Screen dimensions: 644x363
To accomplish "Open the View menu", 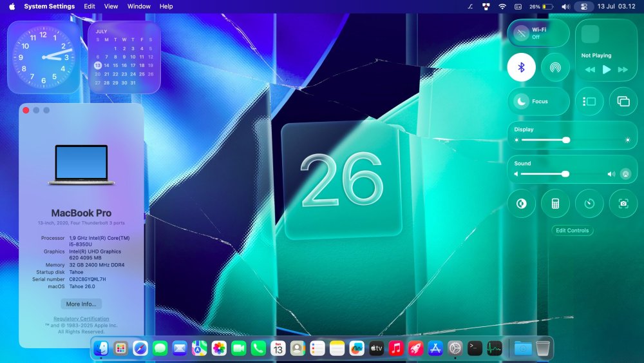I will (111, 6).
